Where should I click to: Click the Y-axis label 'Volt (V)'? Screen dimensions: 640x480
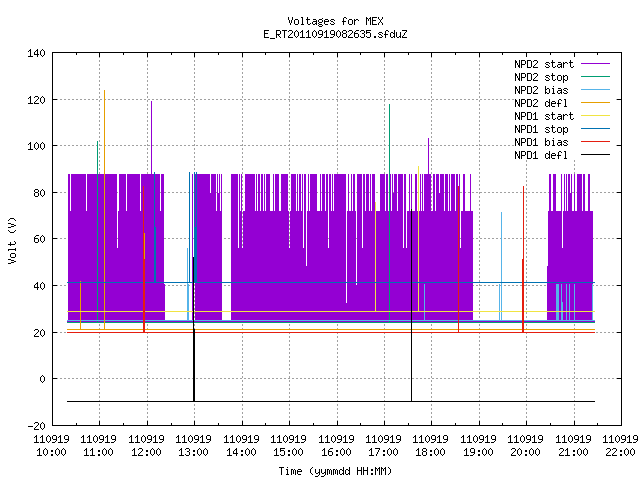tap(13, 240)
